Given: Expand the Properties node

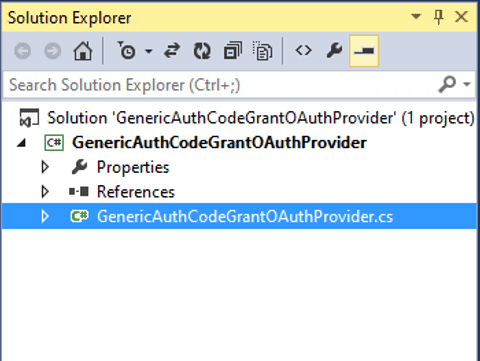Looking at the screenshot, I should [x=45, y=167].
